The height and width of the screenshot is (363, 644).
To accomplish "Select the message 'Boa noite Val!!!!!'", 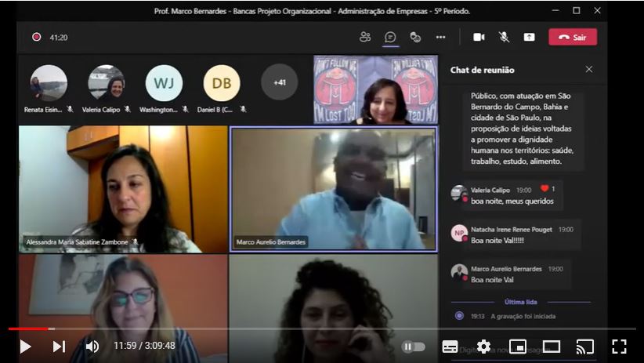I will click(497, 240).
